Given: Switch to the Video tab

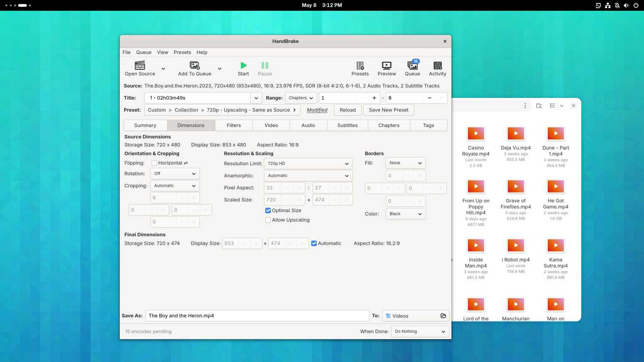Looking at the screenshot, I should 271,125.
